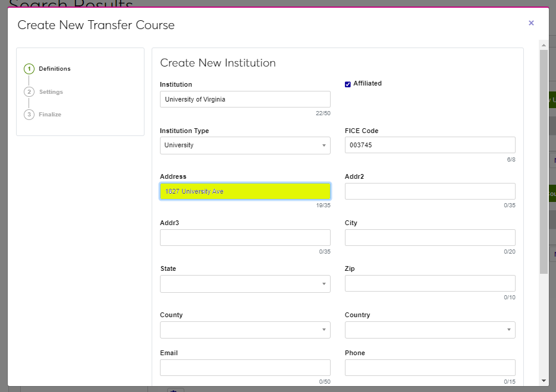Click the Zip input field
Viewport: 556px width, 392px height.
[430, 283]
